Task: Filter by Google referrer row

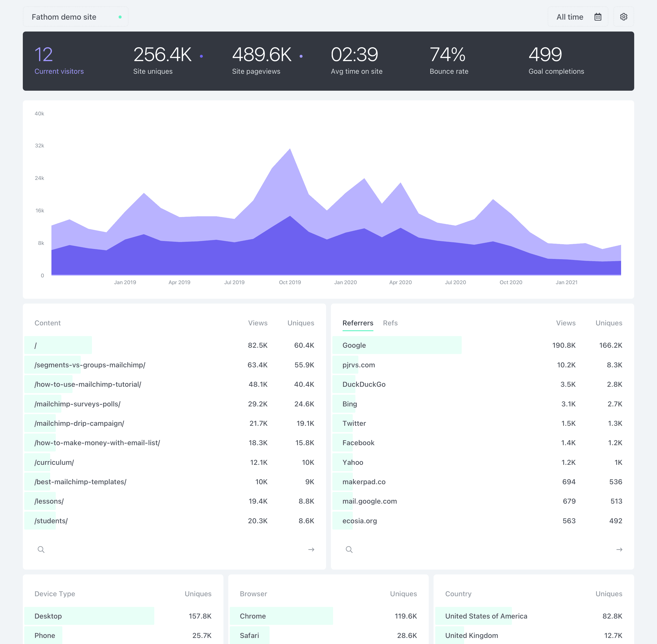Action: pyautogui.click(x=354, y=345)
